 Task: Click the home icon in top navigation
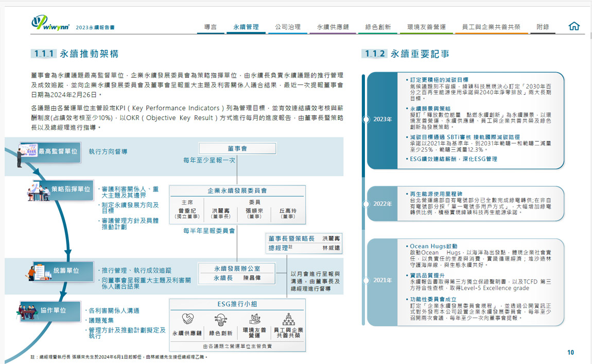574,26
